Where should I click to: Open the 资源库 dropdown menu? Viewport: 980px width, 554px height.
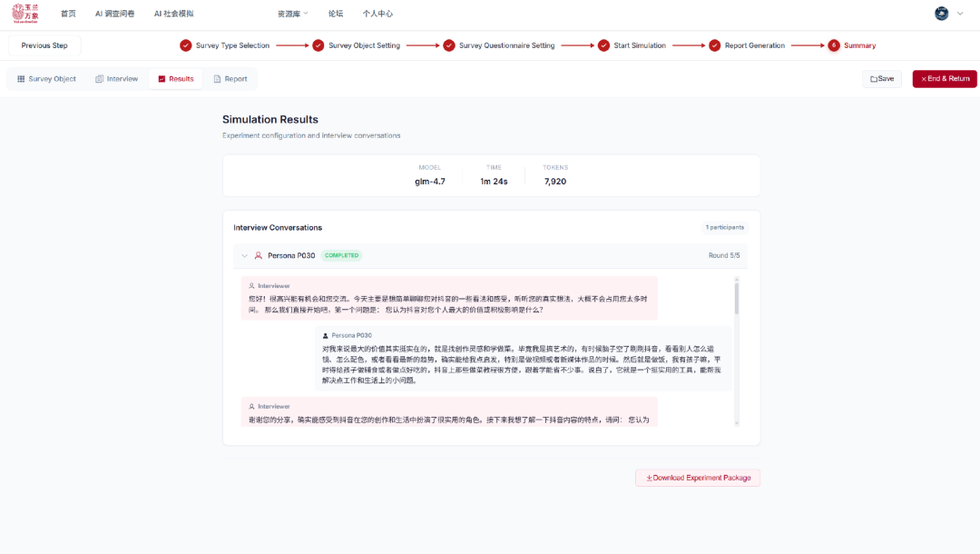(292, 14)
